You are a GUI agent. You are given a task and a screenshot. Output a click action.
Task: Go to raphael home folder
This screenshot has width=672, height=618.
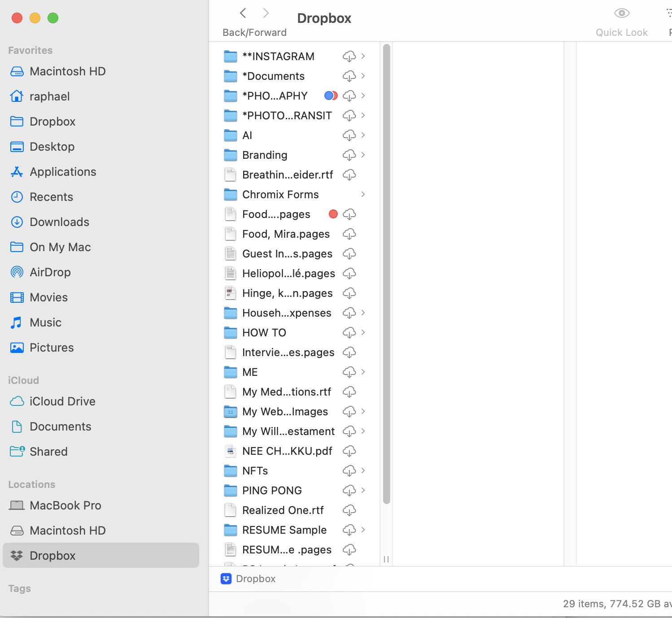point(101,96)
